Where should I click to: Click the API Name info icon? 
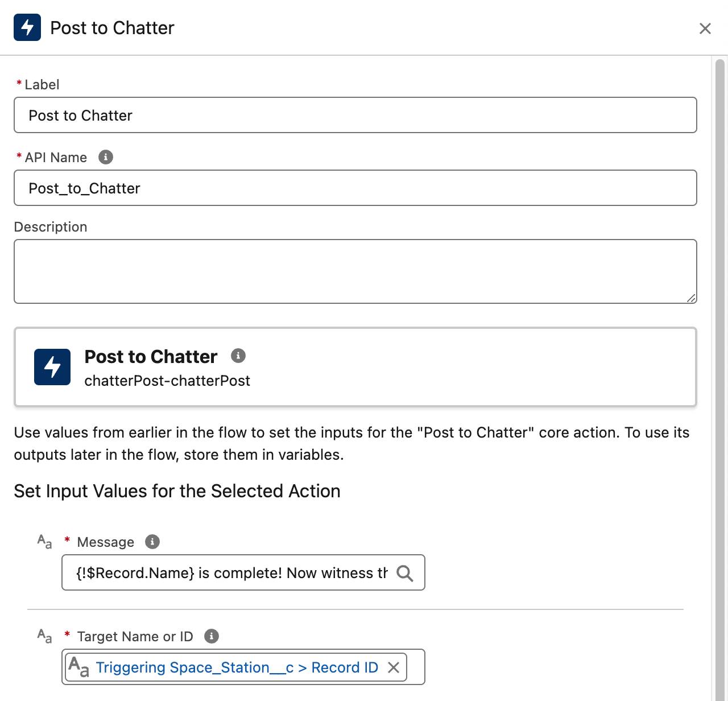(x=106, y=157)
